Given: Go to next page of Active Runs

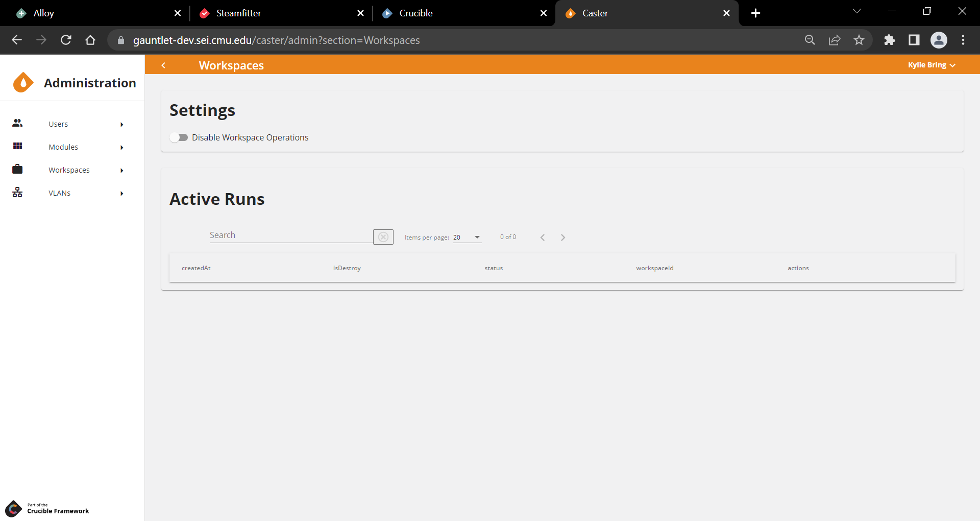Looking at the screenshot, I should tap(563, 238).
